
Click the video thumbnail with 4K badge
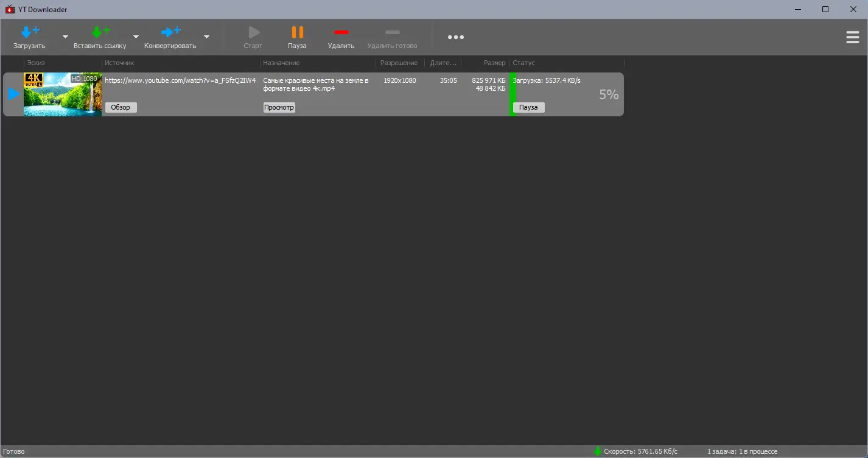click(63, 94)
